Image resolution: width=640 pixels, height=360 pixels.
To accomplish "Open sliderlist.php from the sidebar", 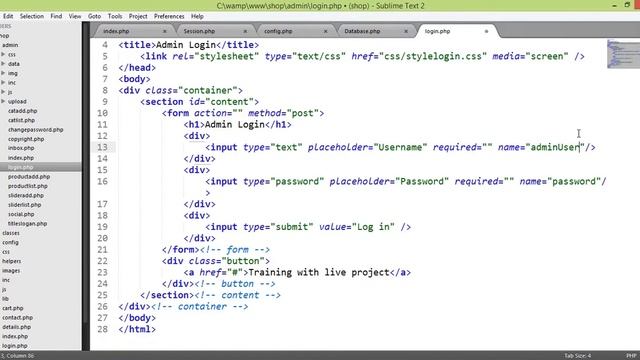I will click(24, 204).
